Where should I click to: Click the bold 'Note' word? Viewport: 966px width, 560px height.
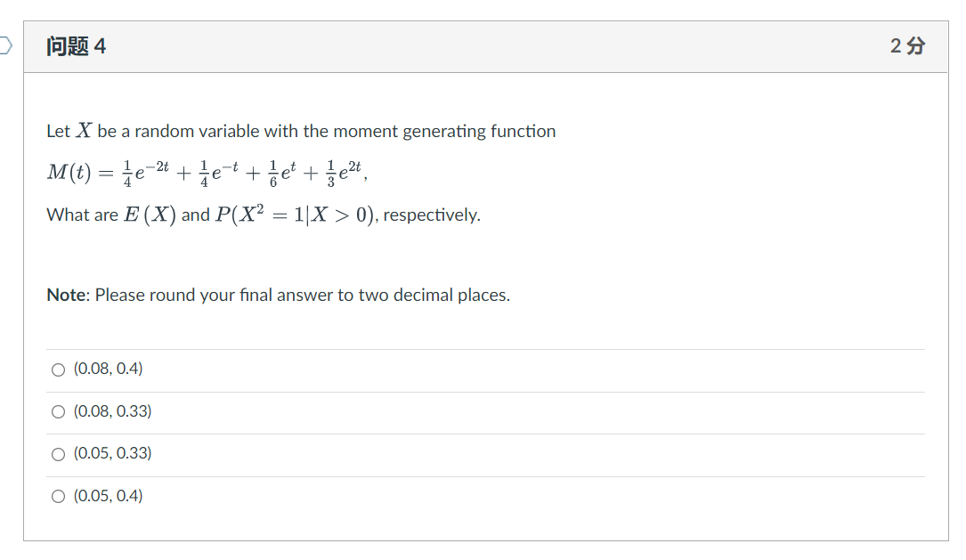[68, 295]
